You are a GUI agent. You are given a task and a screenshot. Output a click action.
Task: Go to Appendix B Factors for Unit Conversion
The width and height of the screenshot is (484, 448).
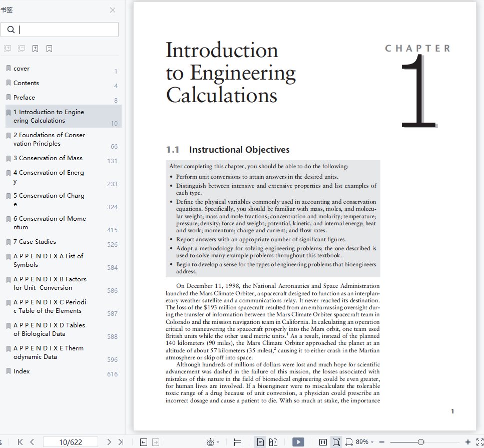[x=63, y=283]
